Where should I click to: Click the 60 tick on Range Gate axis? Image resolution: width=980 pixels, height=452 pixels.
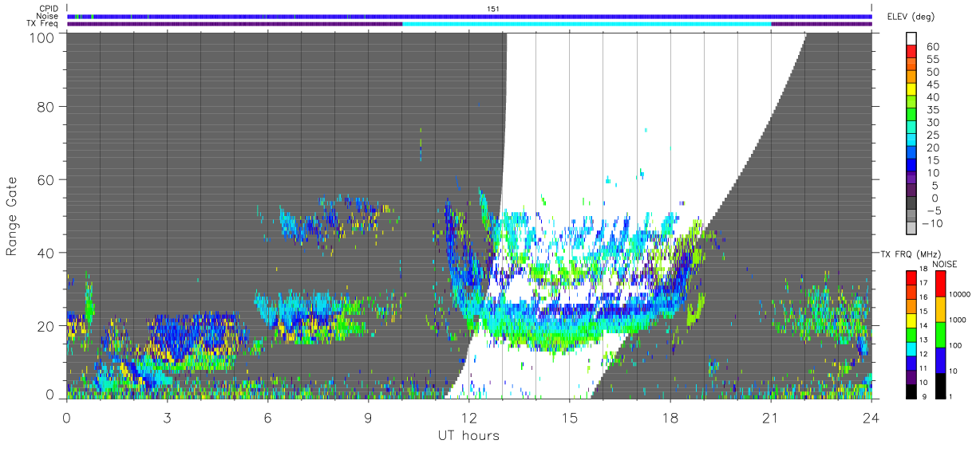47,179
